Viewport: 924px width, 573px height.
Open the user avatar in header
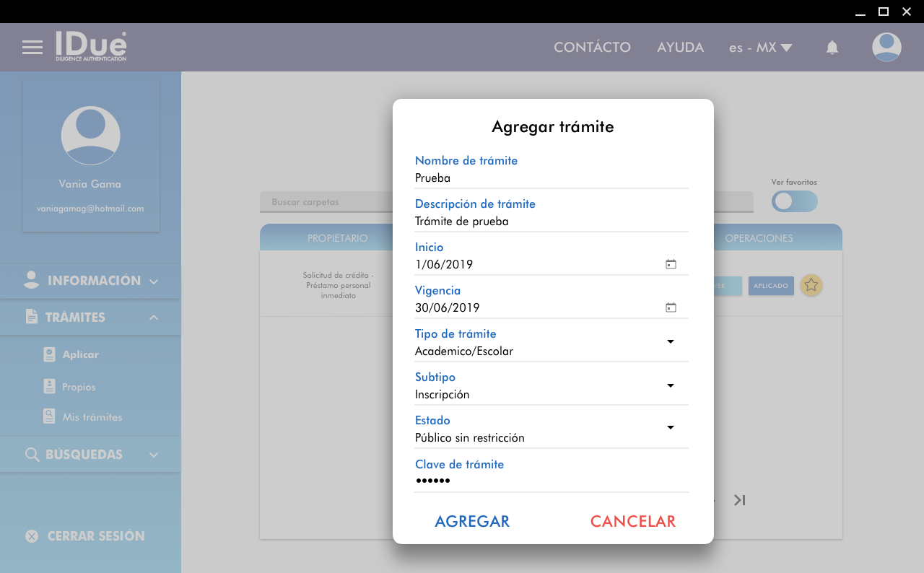point(886,48)
